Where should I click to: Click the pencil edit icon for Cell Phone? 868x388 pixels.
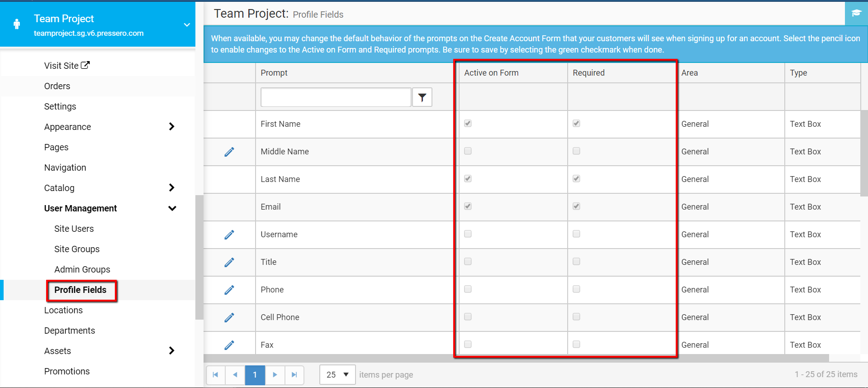[x=229, y=317]
